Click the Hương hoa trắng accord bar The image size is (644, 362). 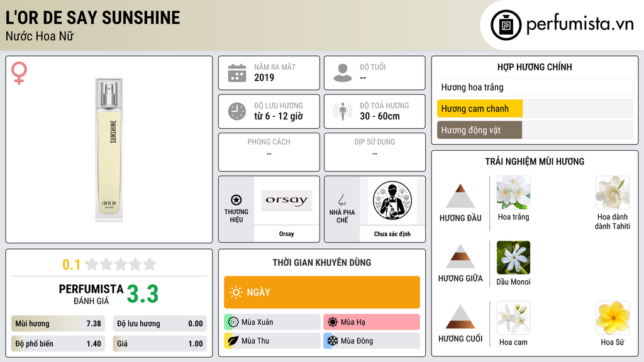535,87
